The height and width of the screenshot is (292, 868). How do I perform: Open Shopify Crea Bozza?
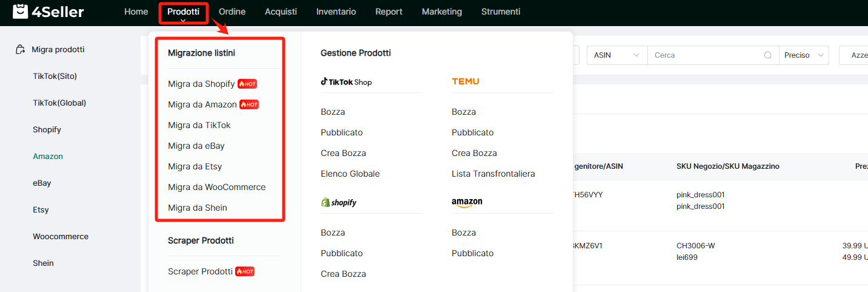pos(344,274)
